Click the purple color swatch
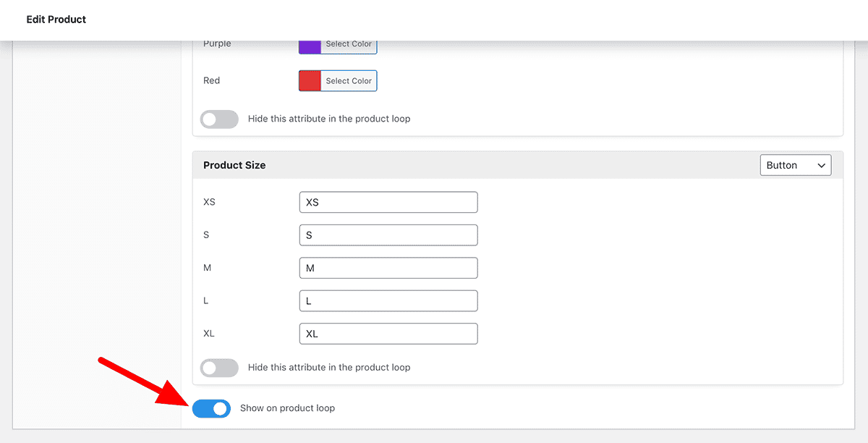Image resolution: width=868 pixels, height=443 pixels. (310, 46)
